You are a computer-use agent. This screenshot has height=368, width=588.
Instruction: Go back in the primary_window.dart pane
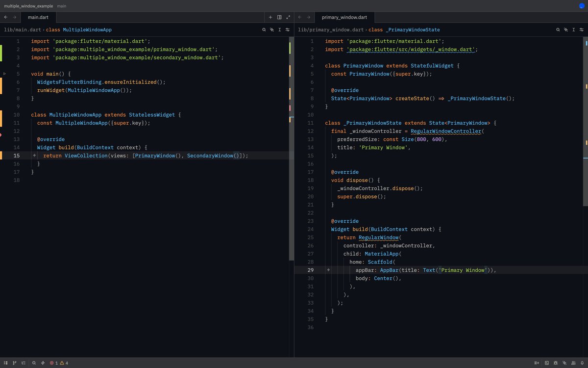point(300,17)
